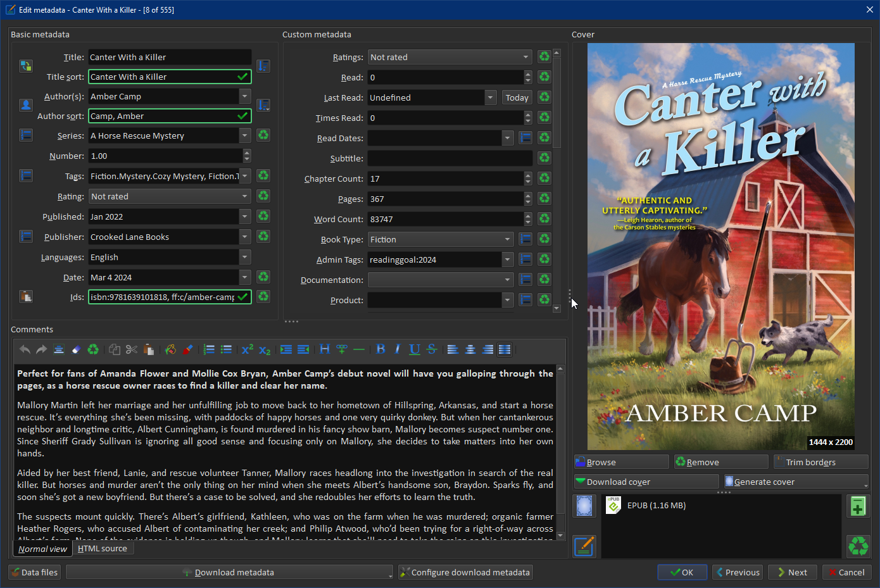Viewport: 880px width, 588px height.
Task: Open the Rating dropdown showing Not rated
Action: pyautogui.click(x=170, y=196)
